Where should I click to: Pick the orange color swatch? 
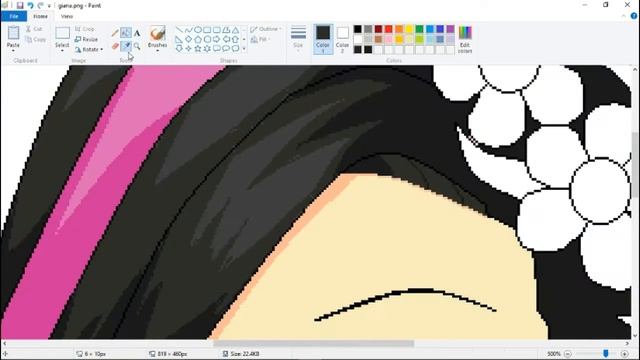pyautogui.click(x=399, y=29)
